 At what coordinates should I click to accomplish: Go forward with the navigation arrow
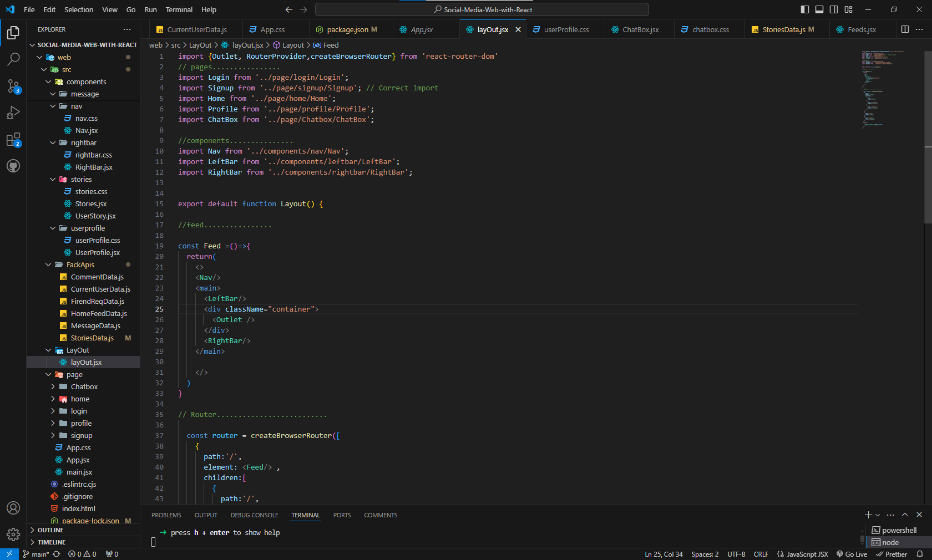point(303,9)
